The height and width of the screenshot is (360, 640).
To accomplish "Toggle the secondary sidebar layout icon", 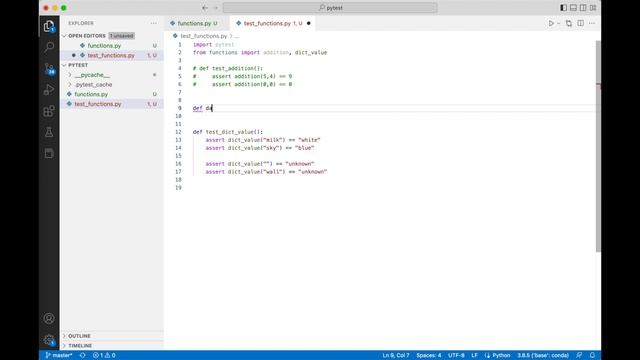I will (583, 8).
